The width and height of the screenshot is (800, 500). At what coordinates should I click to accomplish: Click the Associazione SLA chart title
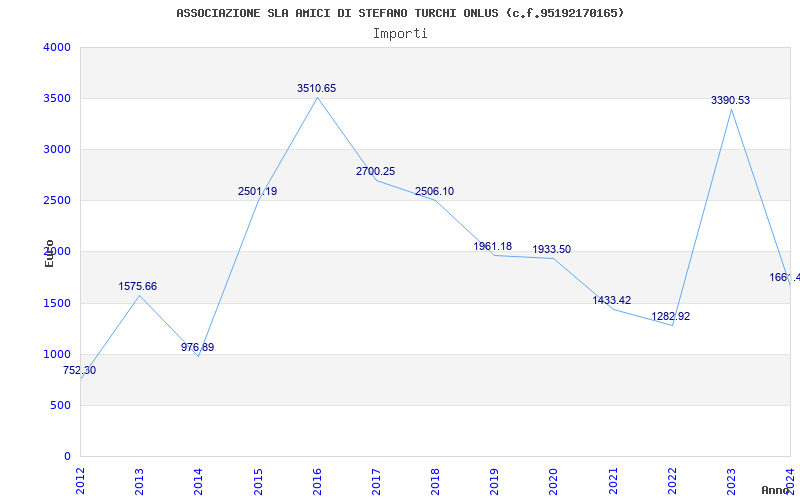coord(400,13)
